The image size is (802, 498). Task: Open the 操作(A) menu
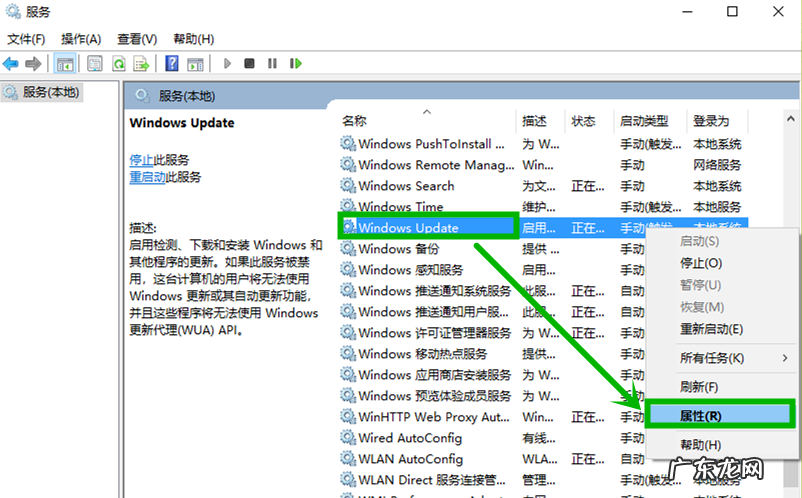click(81, 39)
